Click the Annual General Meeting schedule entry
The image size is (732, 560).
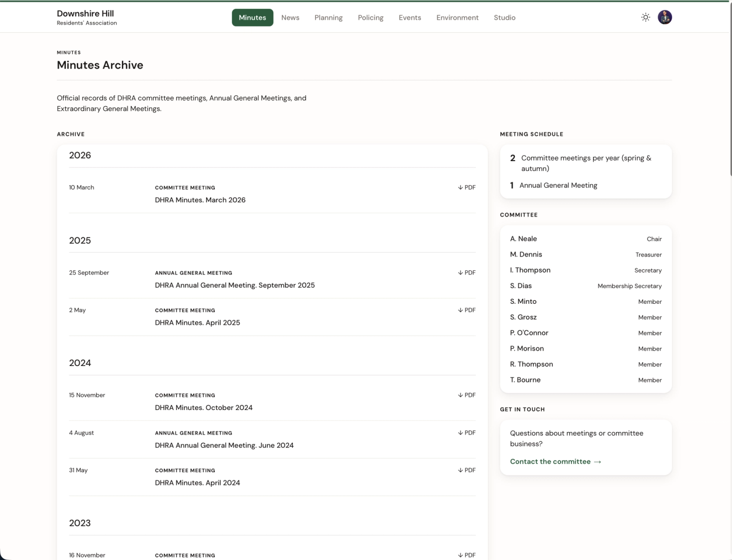(554, 185)
